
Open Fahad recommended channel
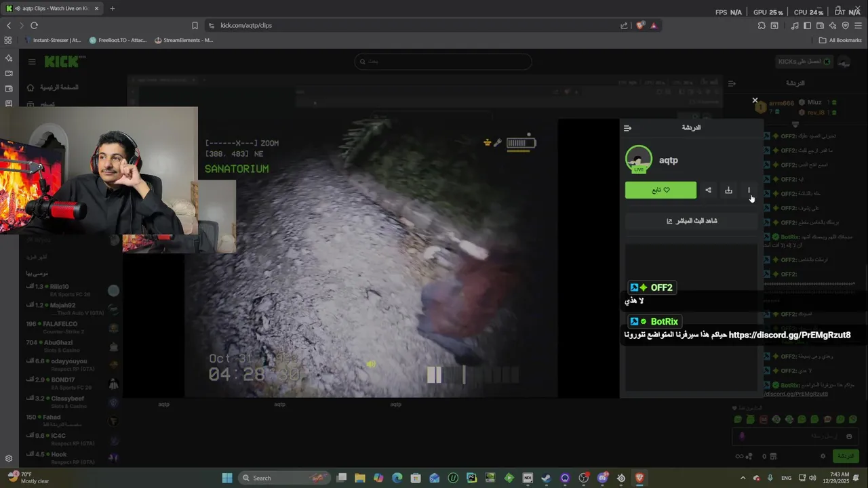[73, 420]
